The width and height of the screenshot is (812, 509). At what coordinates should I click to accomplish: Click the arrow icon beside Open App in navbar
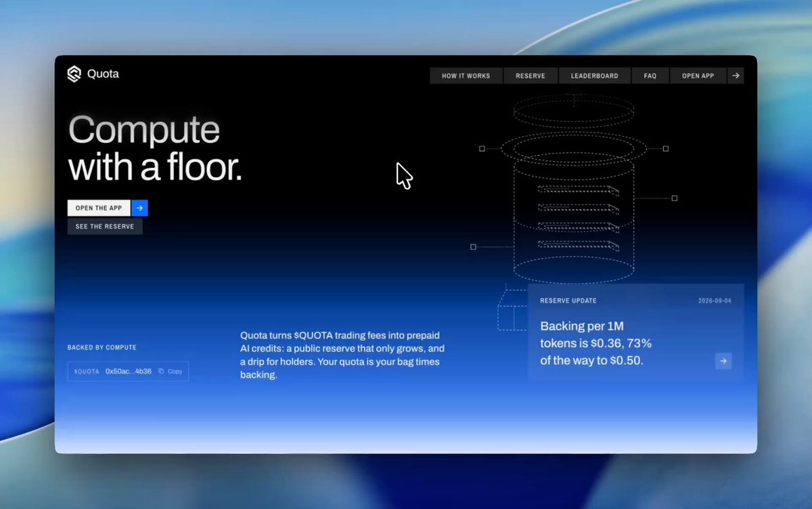pos(736,76)
